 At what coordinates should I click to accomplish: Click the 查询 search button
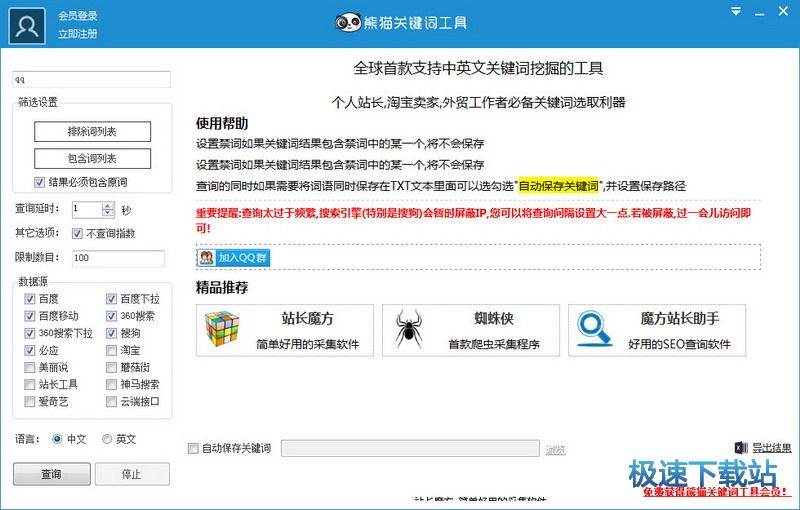tap(51, 474)
